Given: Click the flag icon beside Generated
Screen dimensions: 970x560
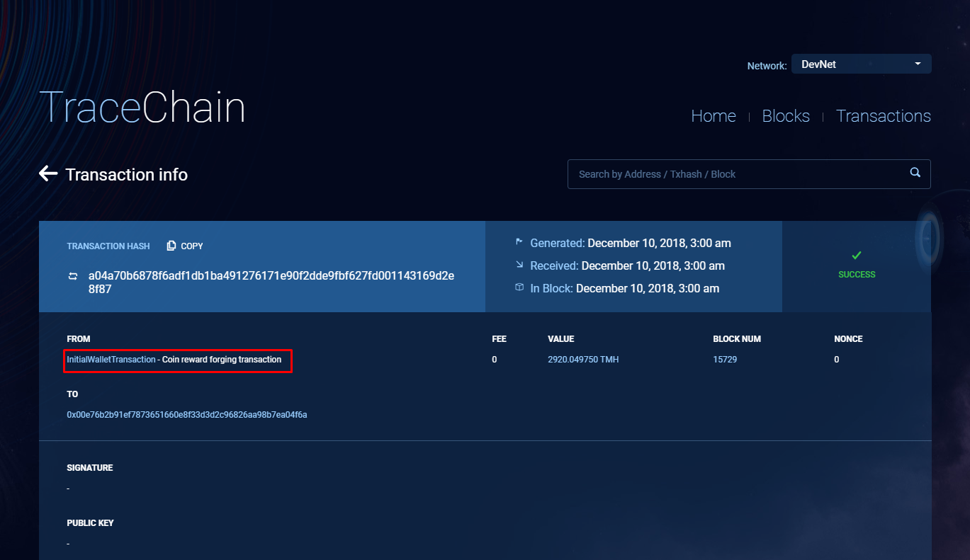Looking at the screenshot, I should [x=519, y=242].
